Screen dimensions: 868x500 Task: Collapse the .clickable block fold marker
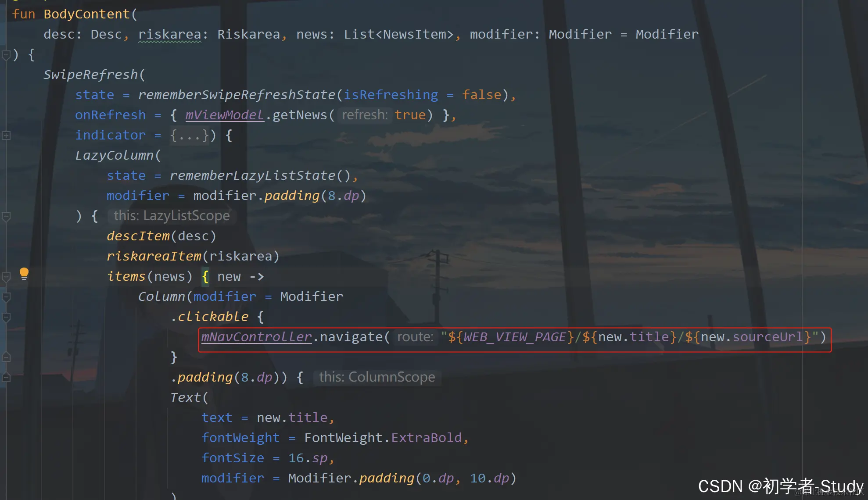(x=6, y=317)
